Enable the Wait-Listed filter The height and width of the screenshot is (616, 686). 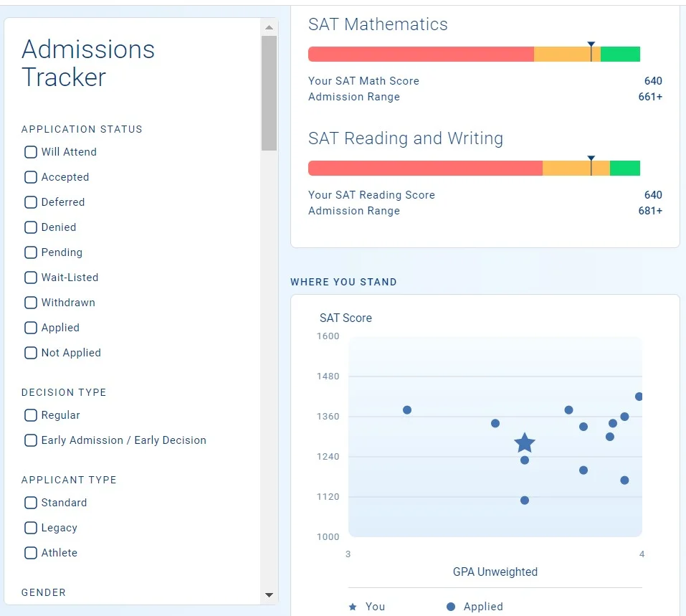[x=31, y=277]
